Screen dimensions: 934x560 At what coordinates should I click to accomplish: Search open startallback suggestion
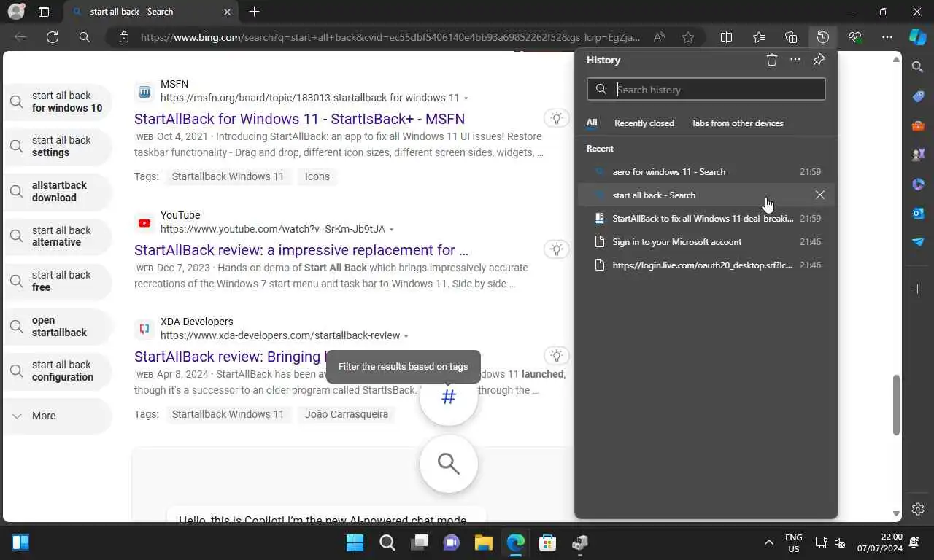coord(57,326)
